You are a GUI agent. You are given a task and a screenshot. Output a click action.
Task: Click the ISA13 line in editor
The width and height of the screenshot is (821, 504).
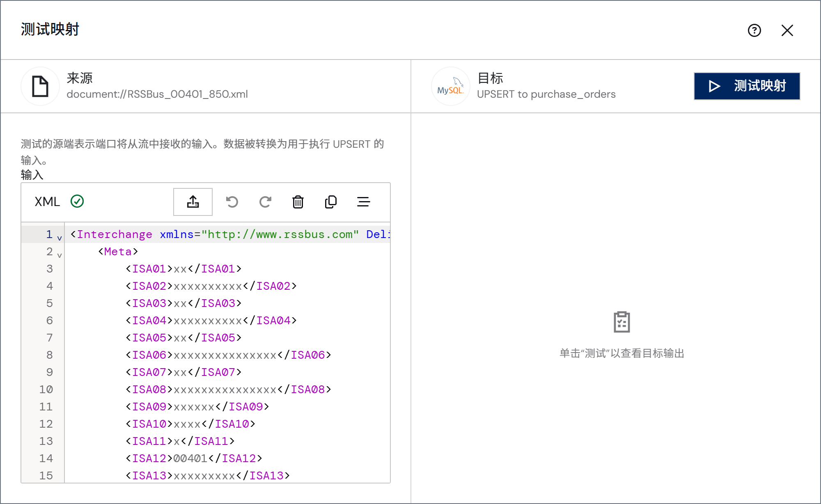click(x=208, y=476)
